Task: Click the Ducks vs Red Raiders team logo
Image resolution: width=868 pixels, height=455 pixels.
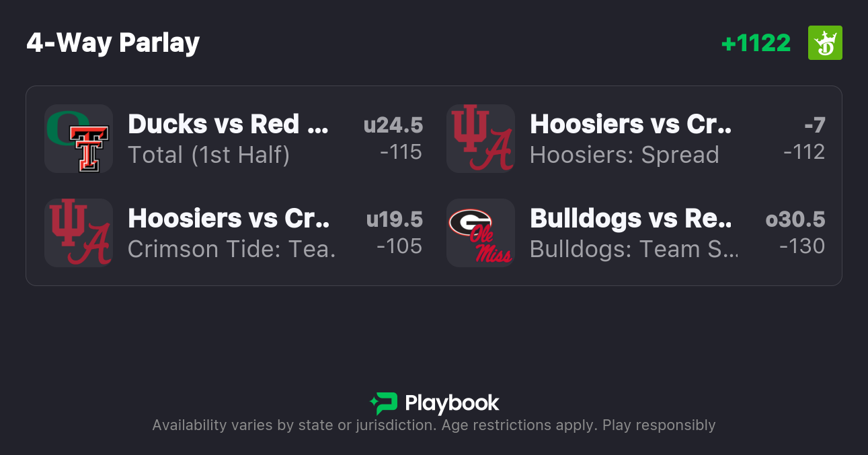Action: pos(79,139)
